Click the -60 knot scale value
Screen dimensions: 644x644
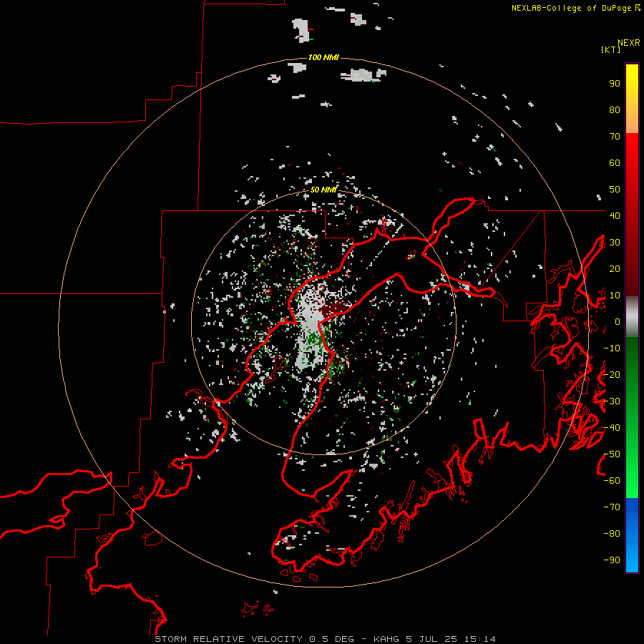(612, 481)
